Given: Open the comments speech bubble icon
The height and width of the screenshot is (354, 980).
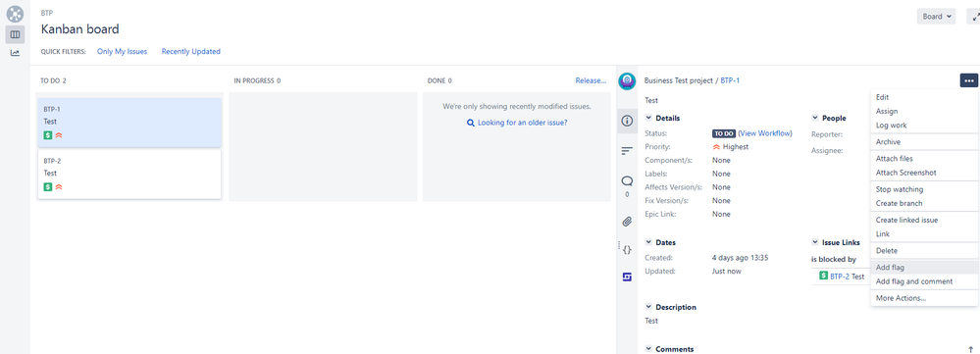Looking at the screenshot, I should click(x=627, y=181).
